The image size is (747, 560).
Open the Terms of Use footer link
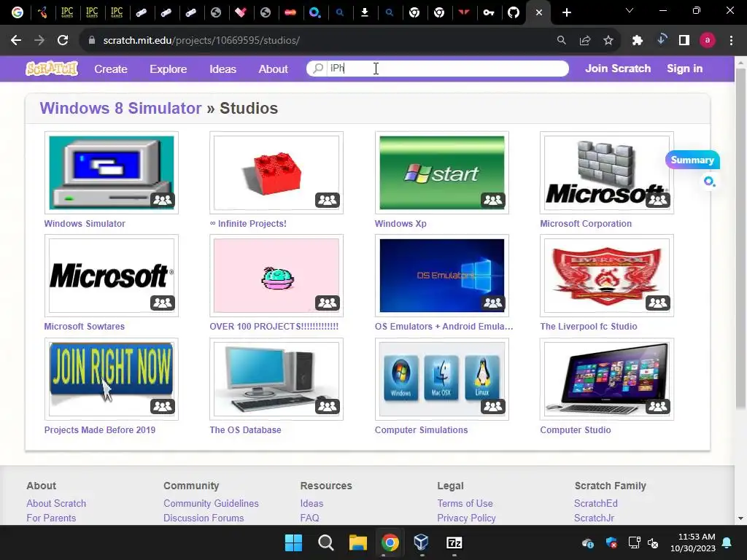click(x=465, y=503)
